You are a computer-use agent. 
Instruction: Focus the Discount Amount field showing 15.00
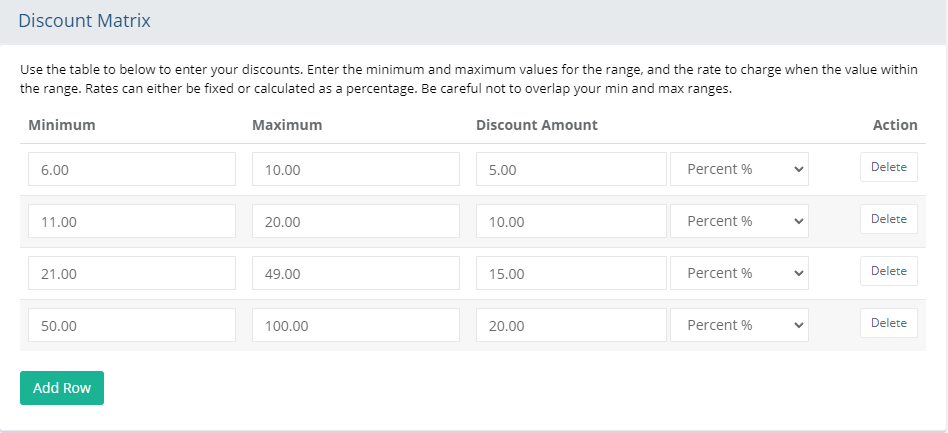pyautogui.click(x=571, y=273)
